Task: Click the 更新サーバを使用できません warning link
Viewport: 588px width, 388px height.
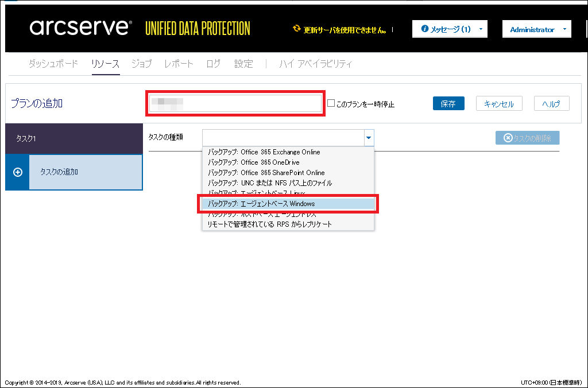Action: pyautogui.click(x=345, y=30)
